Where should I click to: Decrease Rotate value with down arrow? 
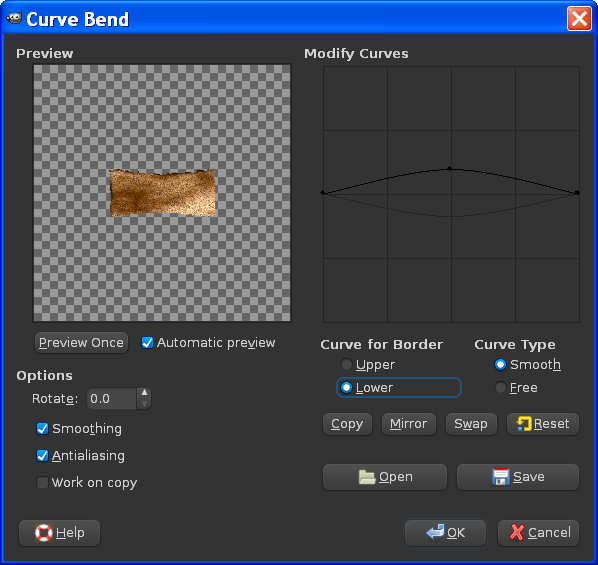(x=144, y=404)
